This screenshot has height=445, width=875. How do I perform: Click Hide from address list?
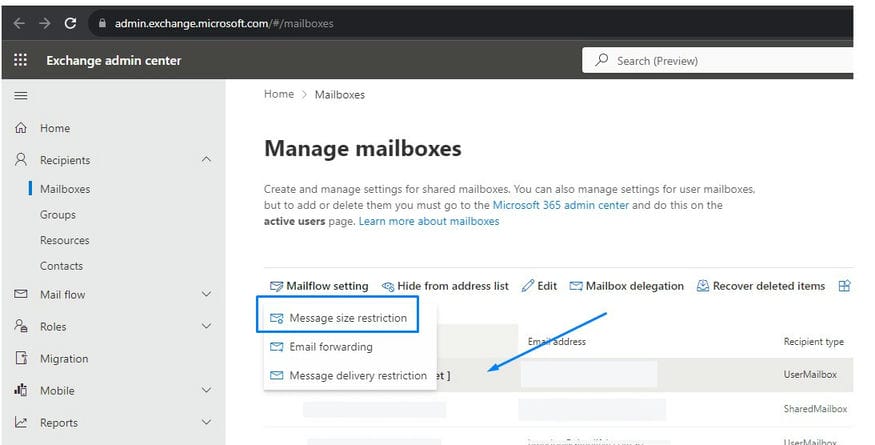(445, 286)
